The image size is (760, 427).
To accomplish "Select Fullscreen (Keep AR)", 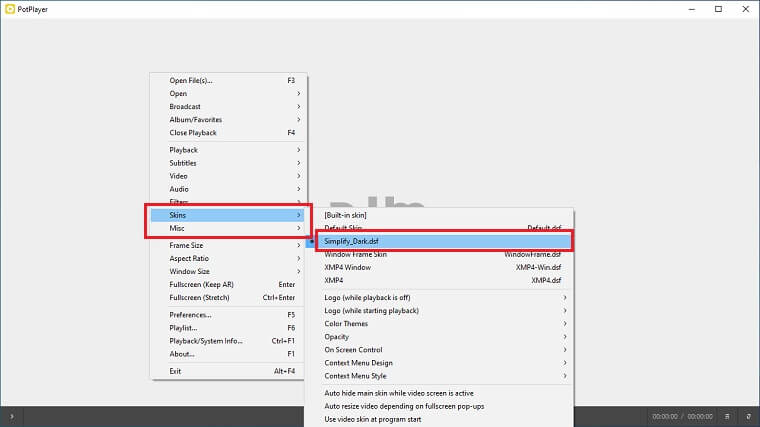I will click(228, 285).
